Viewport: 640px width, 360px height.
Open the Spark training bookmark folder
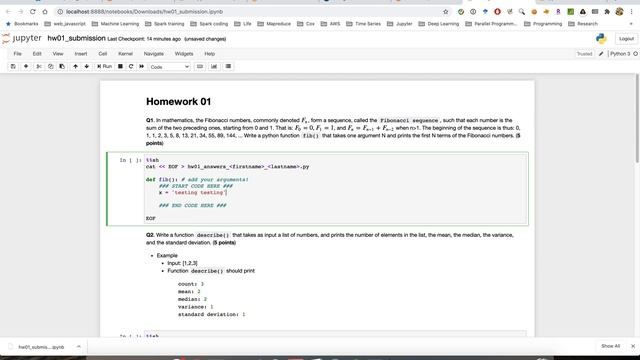pos(164,24)
